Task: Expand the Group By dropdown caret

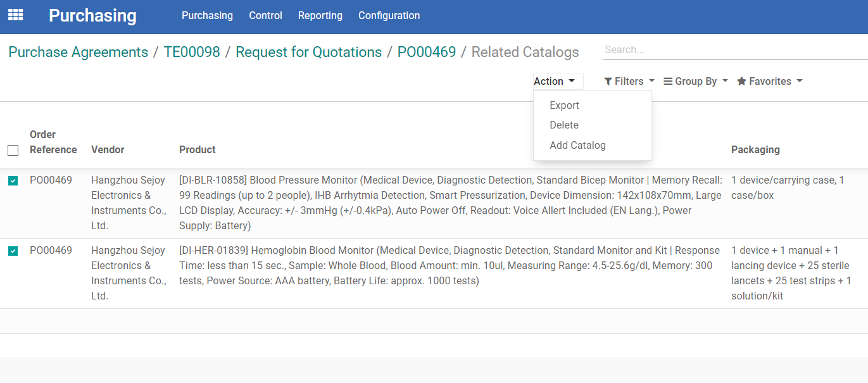Action: coord(725,81)
